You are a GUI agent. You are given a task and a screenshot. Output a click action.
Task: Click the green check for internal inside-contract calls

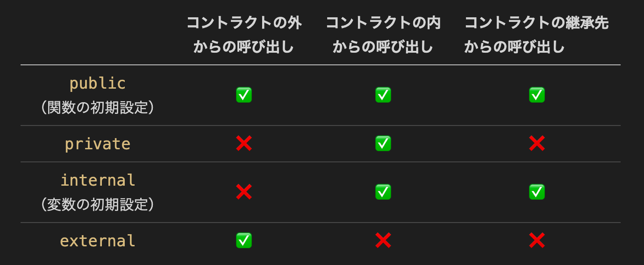coord(383,192)
